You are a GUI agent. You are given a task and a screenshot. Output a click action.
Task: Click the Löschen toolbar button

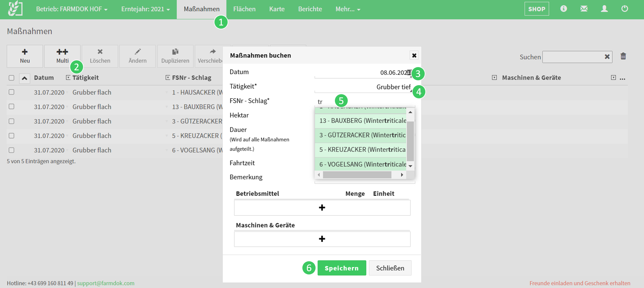tap(100, 56)
